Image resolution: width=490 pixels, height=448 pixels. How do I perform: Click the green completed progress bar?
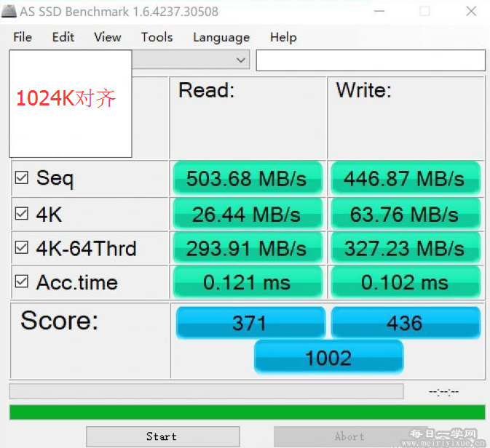(x=248, y=412)
